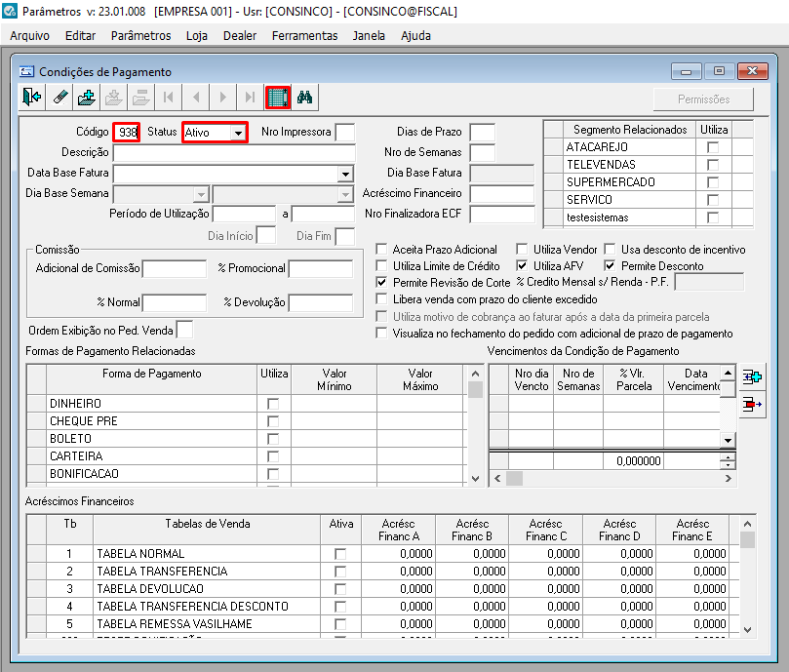The height and width of the screenshot is (672, 789).
Task: Open the Ferramentas menu
Action: pos(305,36)
